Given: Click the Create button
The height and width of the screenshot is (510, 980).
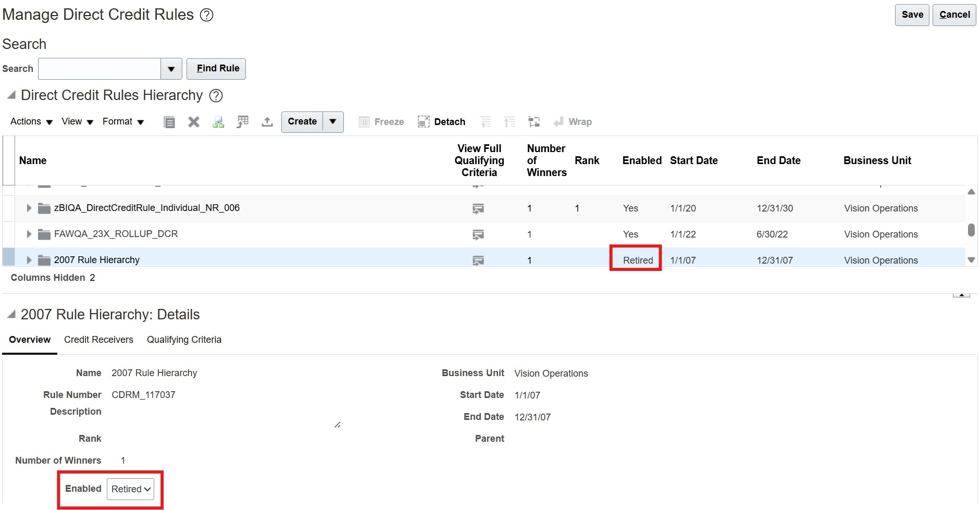Looking at the screenshot, I should (x=302, y=122).
